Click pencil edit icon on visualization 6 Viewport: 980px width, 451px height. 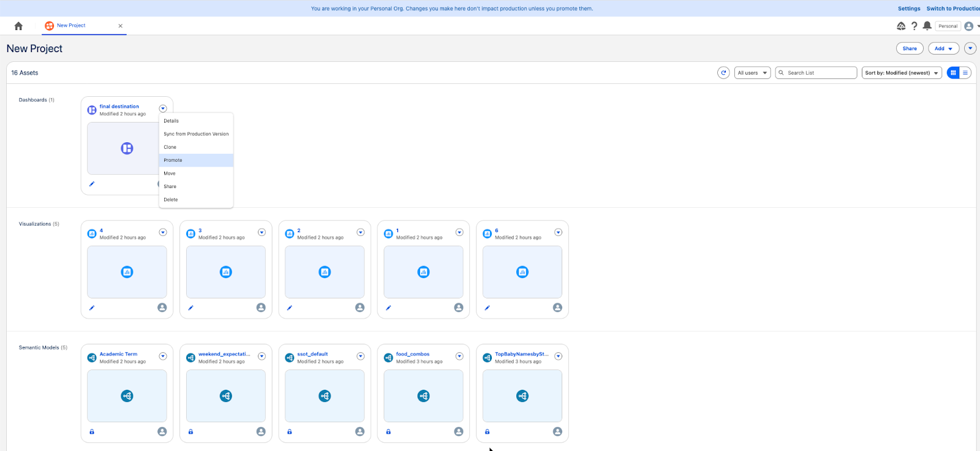[487, 308]
